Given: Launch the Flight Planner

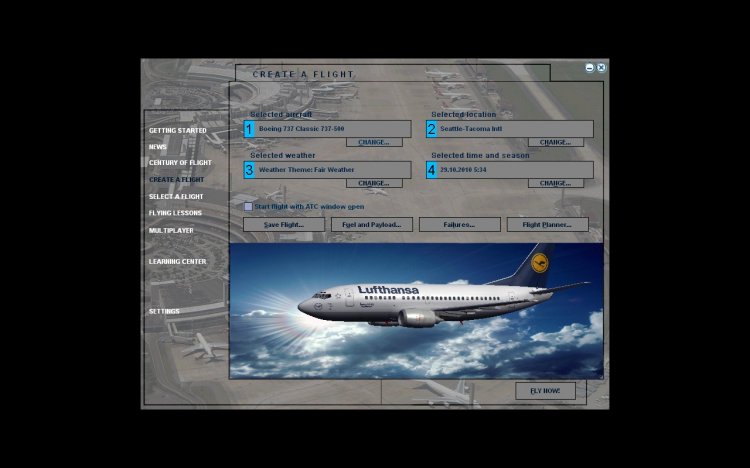Looking at the screenshot, I should (548, 224).
